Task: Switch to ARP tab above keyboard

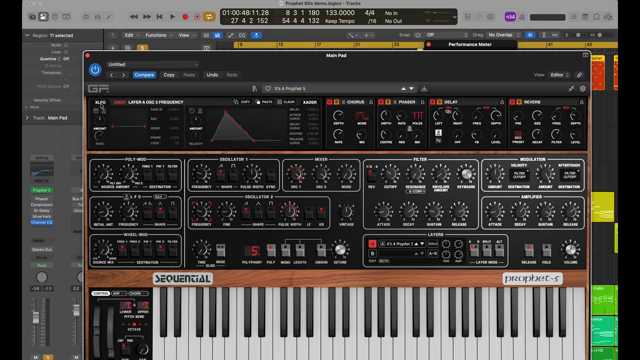Action: tap(119, 293)
